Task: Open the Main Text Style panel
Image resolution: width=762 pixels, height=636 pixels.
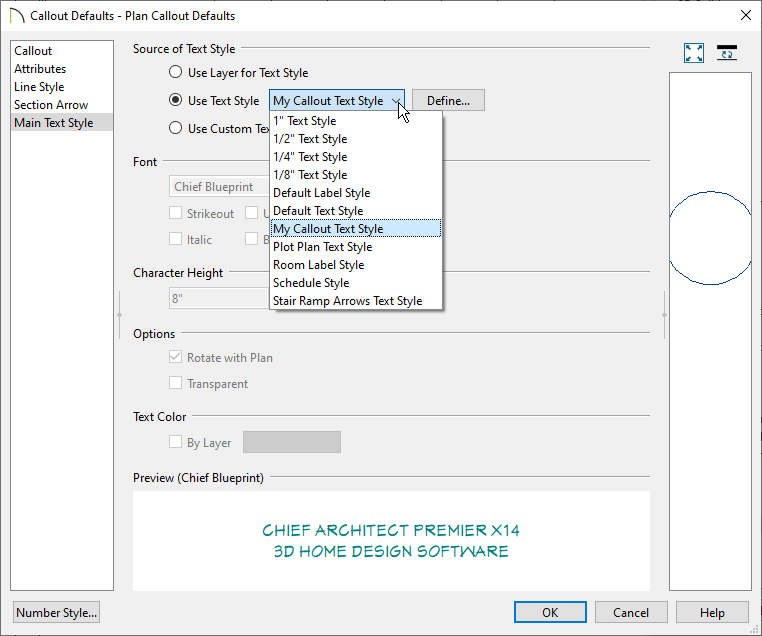Action: [62, 122]
